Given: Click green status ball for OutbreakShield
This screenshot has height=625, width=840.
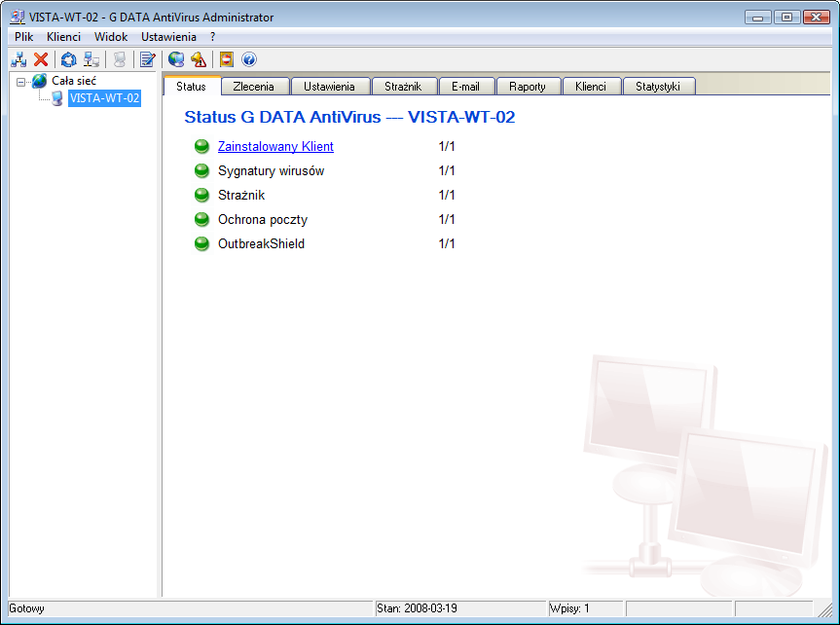Looking at the screenshot, I should pos(201,244).
